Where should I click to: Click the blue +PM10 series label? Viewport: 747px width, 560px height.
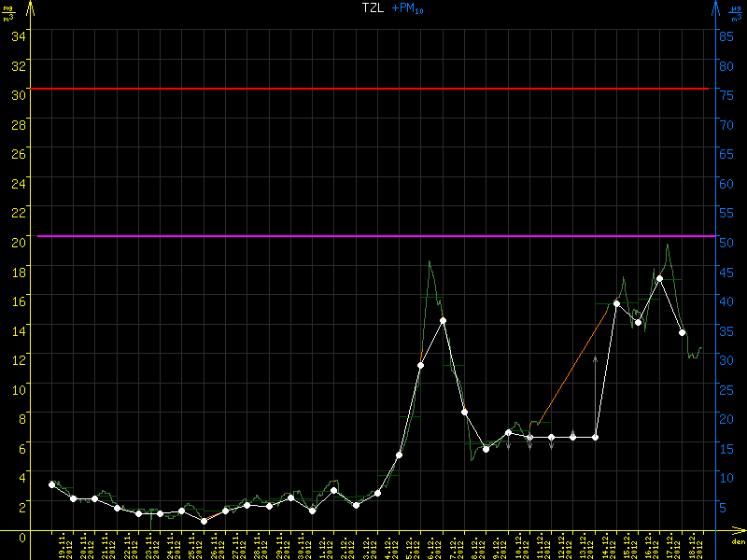click(x=407, y=8)
